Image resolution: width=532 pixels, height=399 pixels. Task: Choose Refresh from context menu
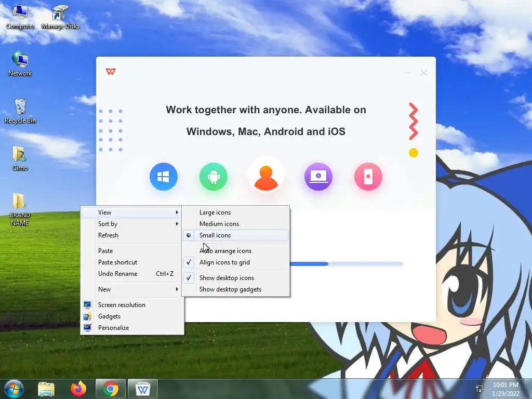point(131,235)
